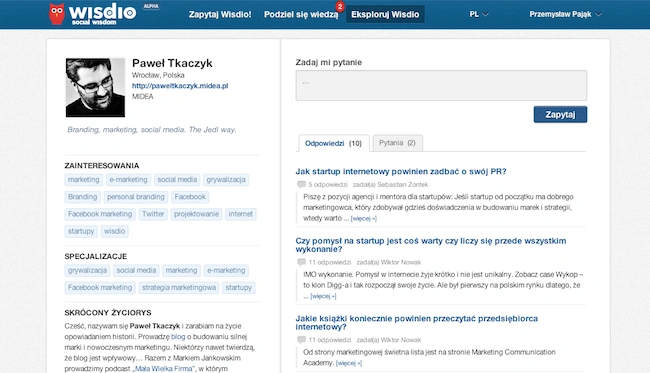The height and width of the screenshot is (373, 650).
Task: Open question Jakie książki koniecznie powinien przeczytać
Action: (x=417, y=322)
